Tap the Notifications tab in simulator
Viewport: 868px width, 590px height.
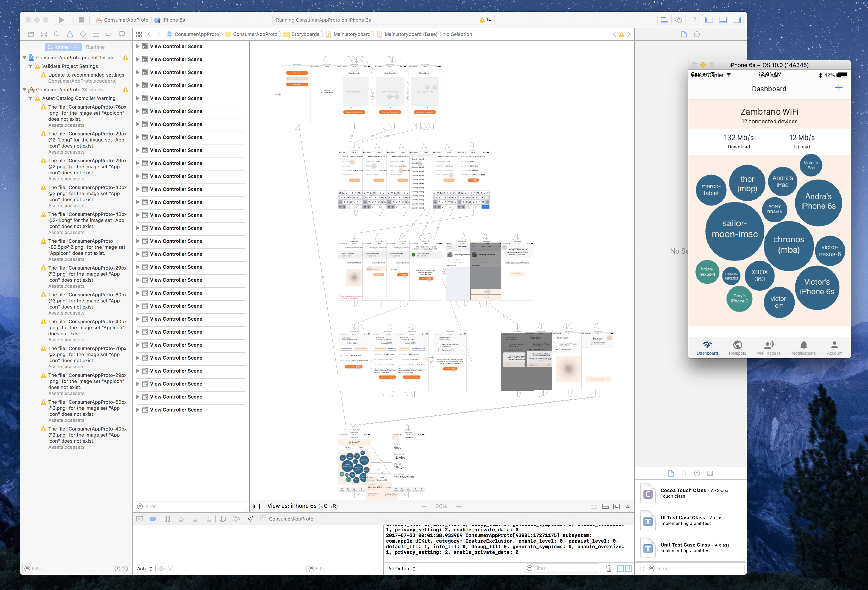pyautogui.click(x=804, y=348)
